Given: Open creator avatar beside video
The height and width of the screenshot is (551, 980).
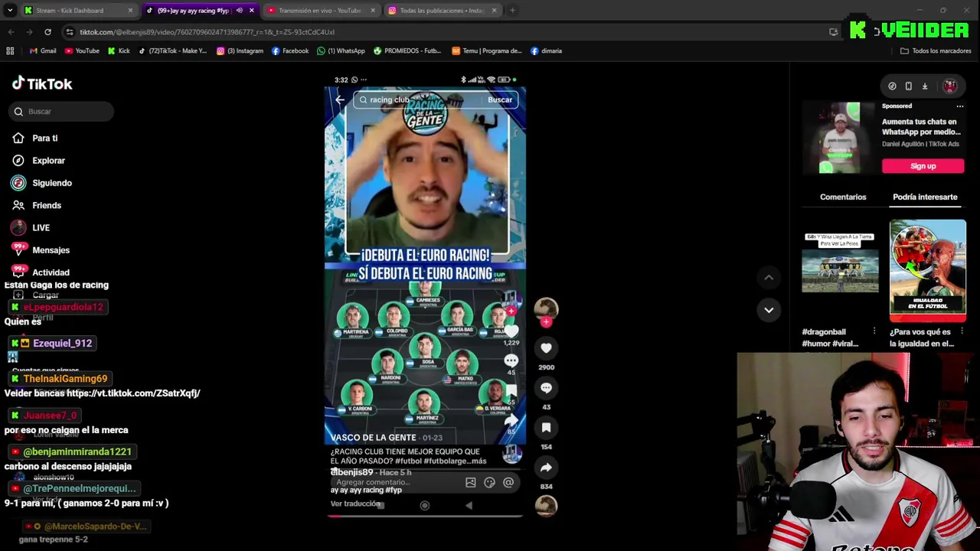Looking at the screenshot, I should click(x=546, y=308).
